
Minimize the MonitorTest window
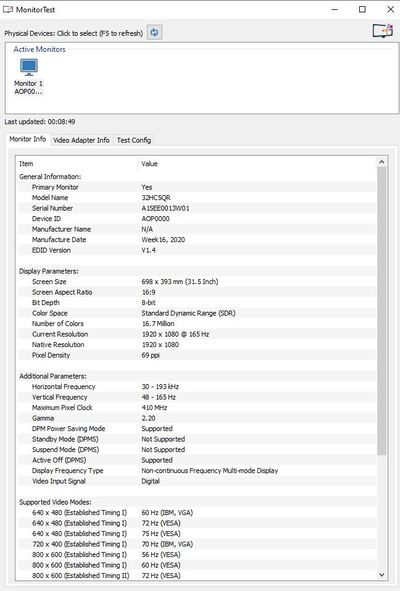pyautogui.click(x=334, y=9)
